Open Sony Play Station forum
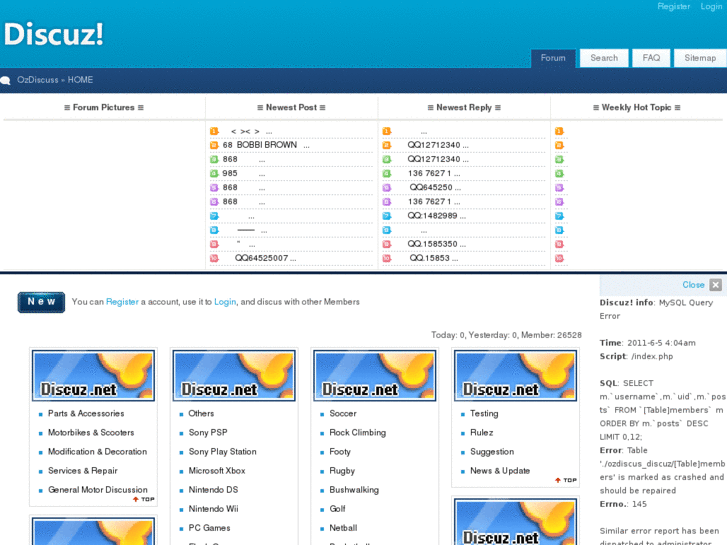Image resolution: width=727 pixels, height=545 pixels. [222, 451]
